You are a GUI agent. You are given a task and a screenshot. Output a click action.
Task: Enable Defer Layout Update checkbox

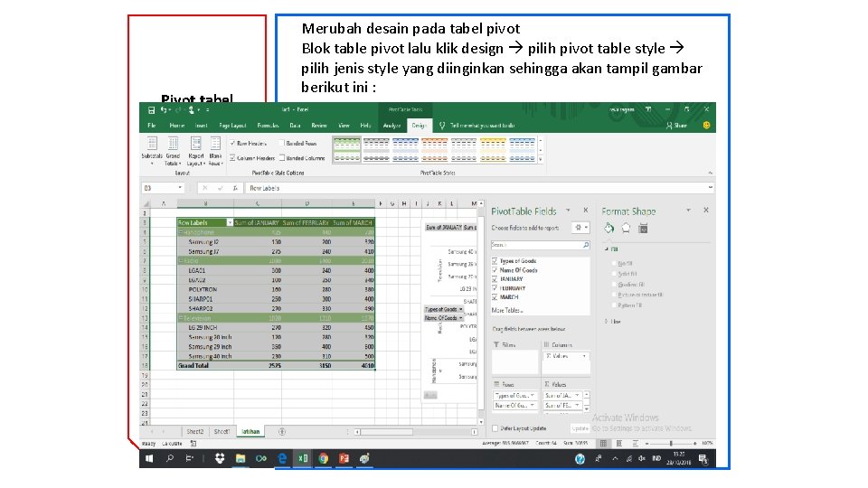pyautogui.click(x=495, y=428)
